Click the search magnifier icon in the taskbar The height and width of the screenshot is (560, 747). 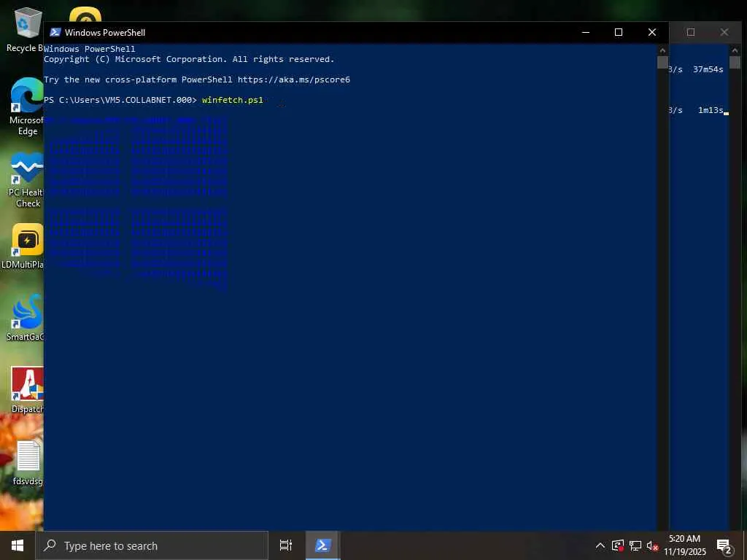point(50,545)
